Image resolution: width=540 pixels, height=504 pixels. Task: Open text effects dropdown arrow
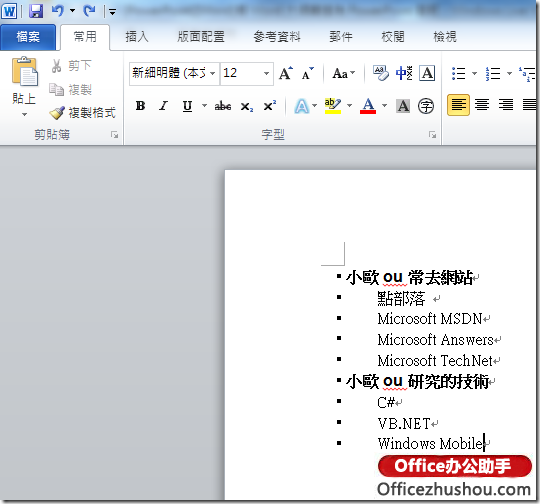[314, 105]
